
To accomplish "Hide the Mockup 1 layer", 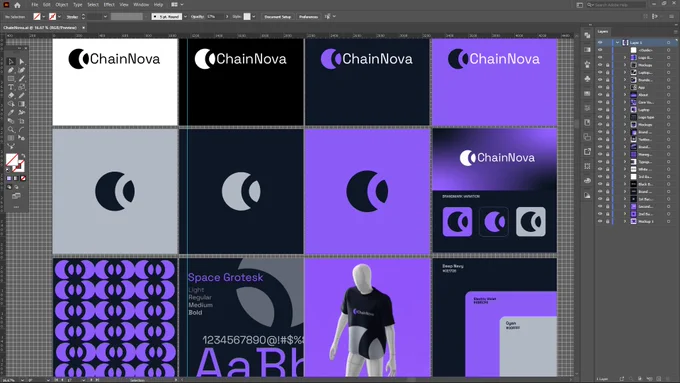I will point(600,221).
